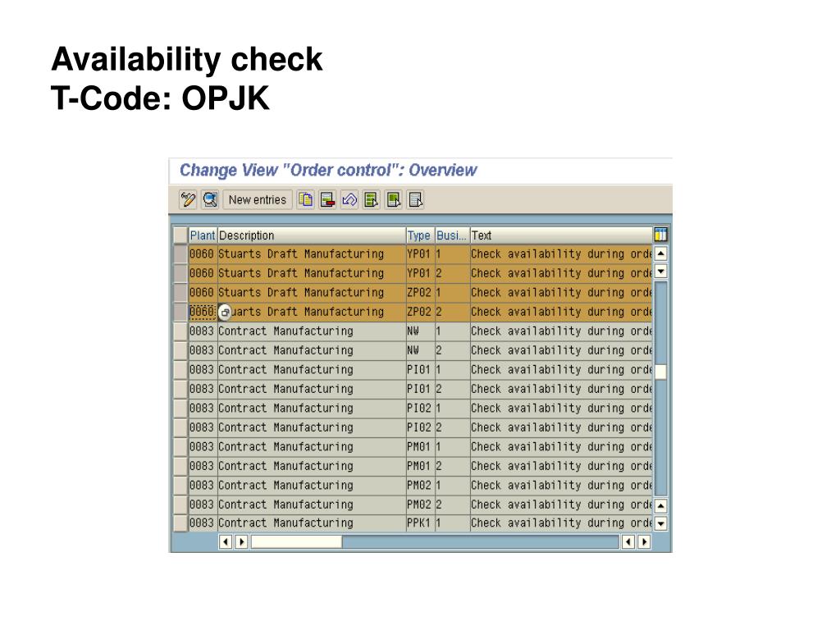Viewport: 840px width, 630px height.
Task: Click the Delete entry toolbar icon
Action: point(327,200)
